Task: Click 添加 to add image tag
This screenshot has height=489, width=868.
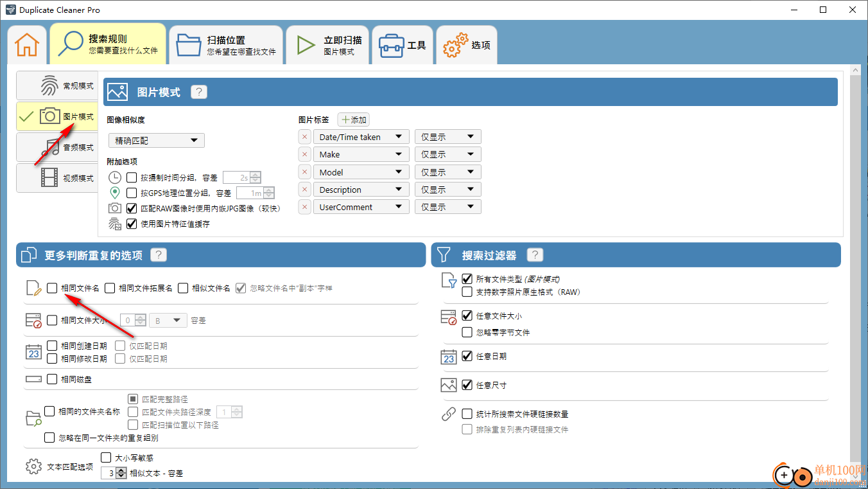Action: tap(354, 120)
